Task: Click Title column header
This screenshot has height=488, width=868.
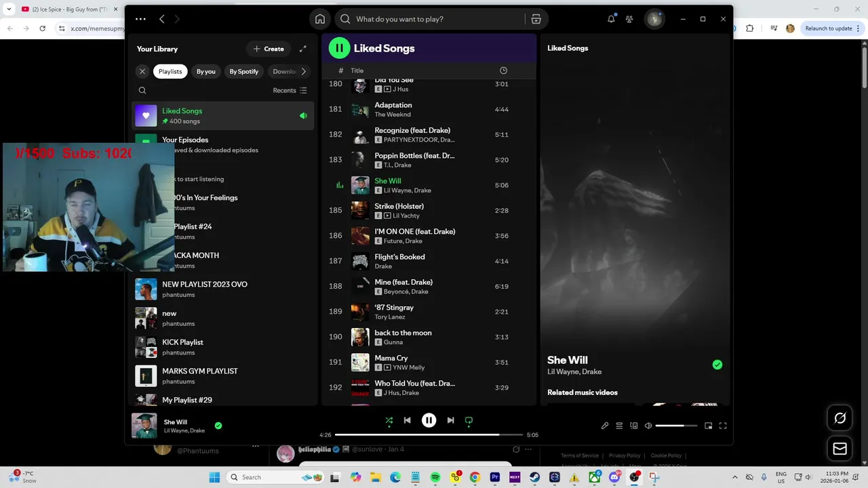Action: click(x=357, y=70)
